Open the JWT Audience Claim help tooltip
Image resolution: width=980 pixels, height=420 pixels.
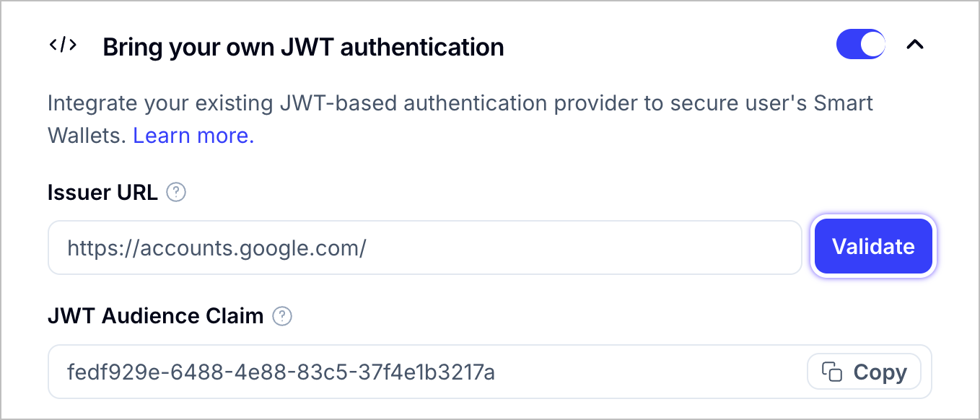click(x=282, y=316)
